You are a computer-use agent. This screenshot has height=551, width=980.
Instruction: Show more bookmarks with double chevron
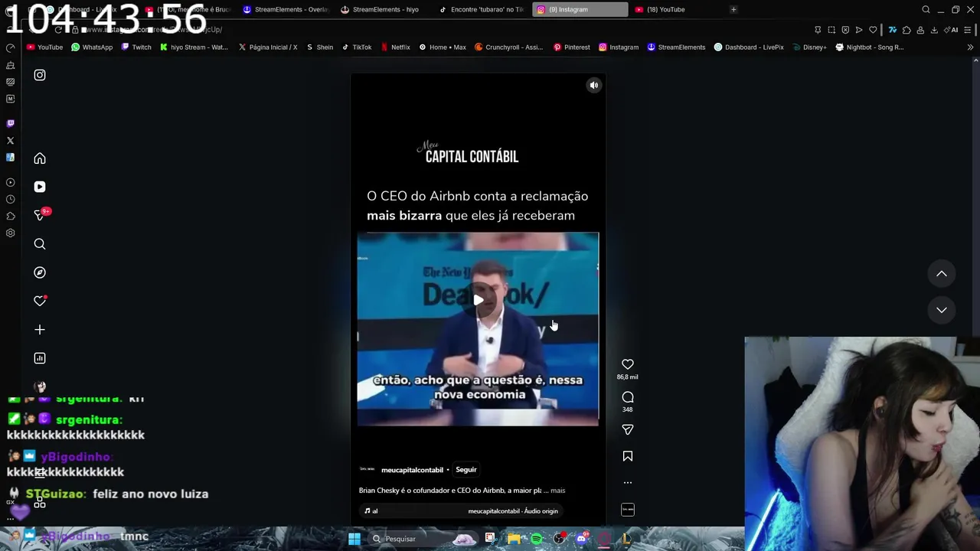[x=970, y=47]
